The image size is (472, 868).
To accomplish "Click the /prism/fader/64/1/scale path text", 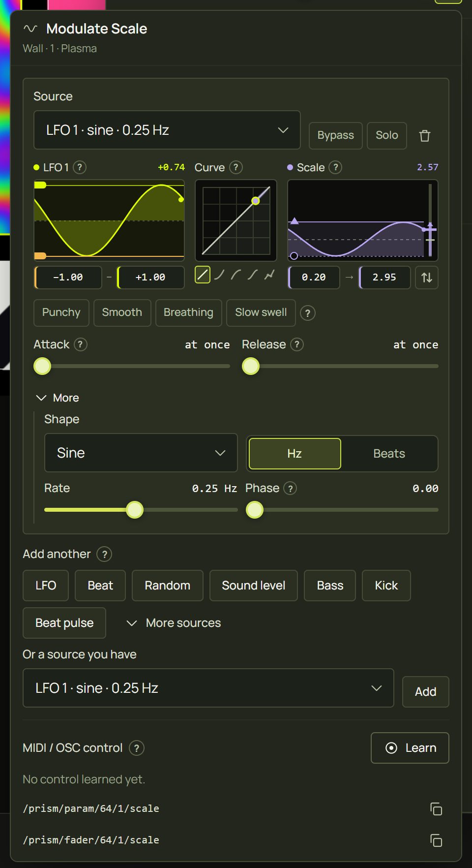I will coord(91,840).
